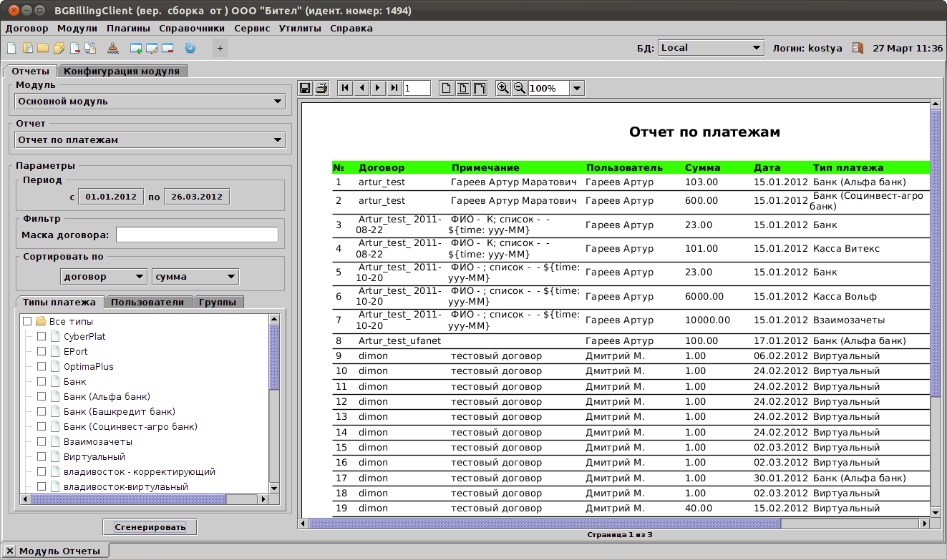Zoom out of the report preview
Screen dimensions: 947x560
click(520, 88)
